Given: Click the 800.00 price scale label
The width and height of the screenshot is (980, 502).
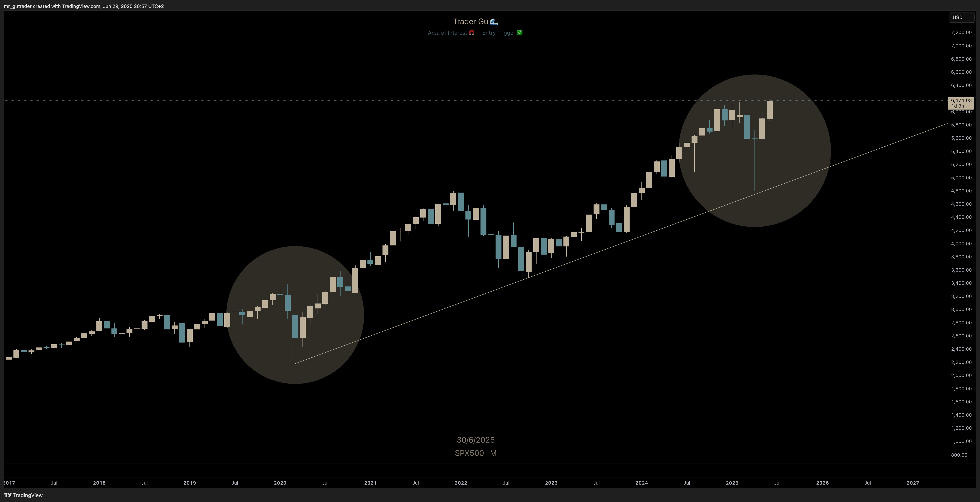Looking at the screenshot, I should point(959,454).
